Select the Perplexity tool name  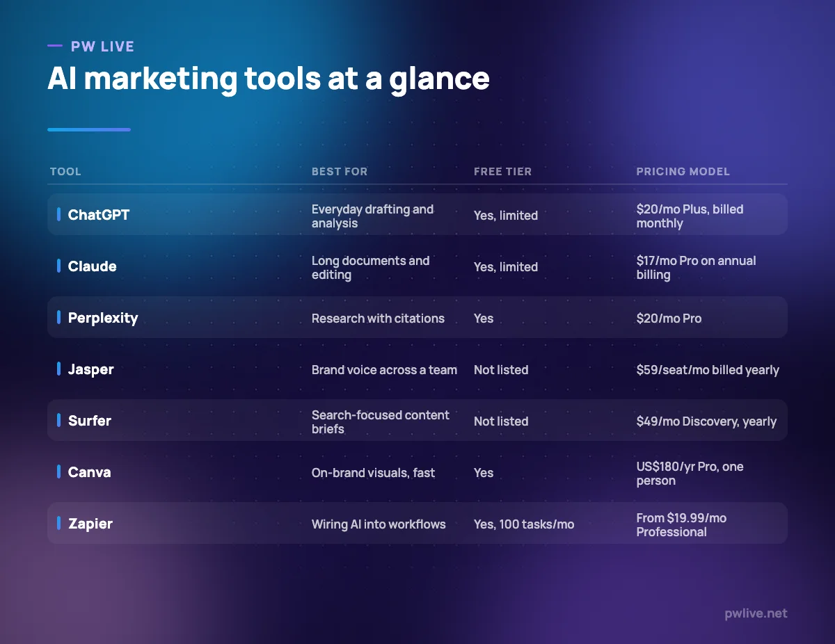103,318
